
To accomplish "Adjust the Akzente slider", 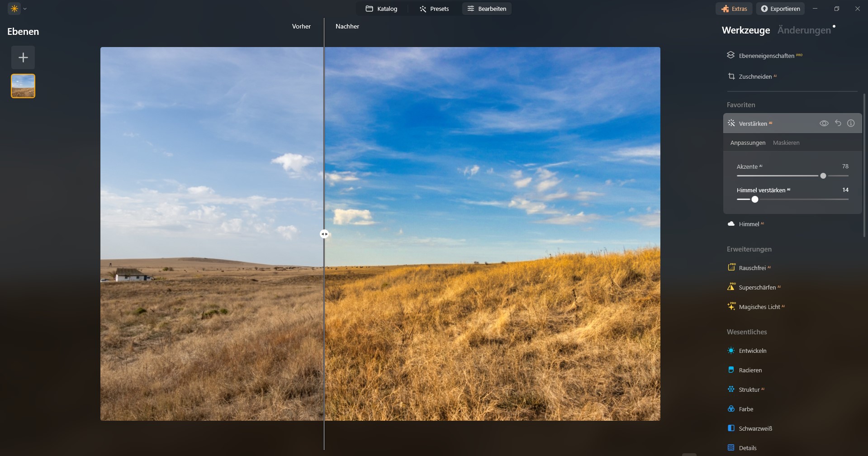I will click(x=823, y=176).
